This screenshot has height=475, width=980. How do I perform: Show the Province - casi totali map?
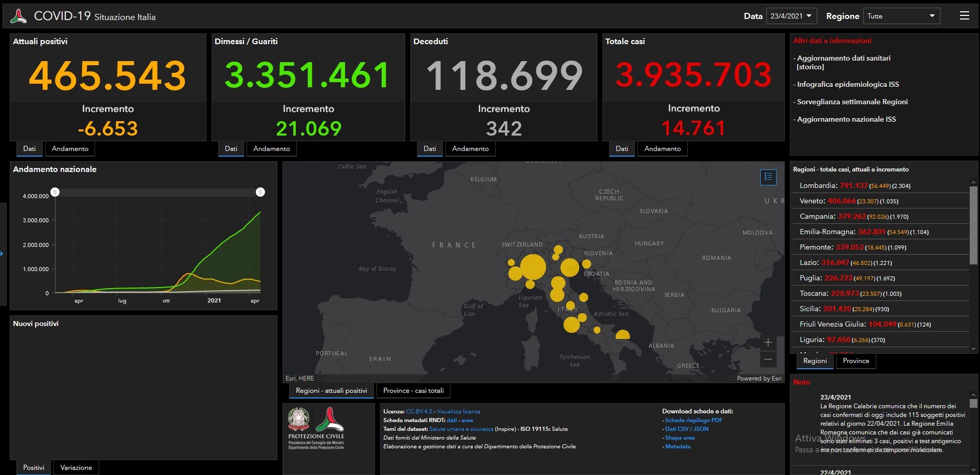pyautogui.click(x=413, y=391)
